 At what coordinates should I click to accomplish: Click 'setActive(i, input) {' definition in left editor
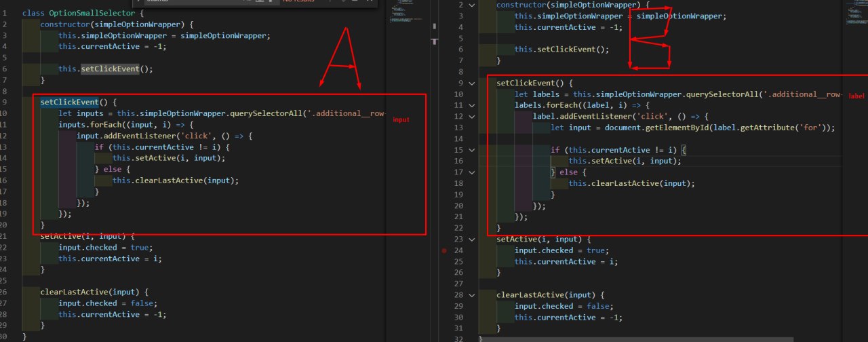point(87,236)
